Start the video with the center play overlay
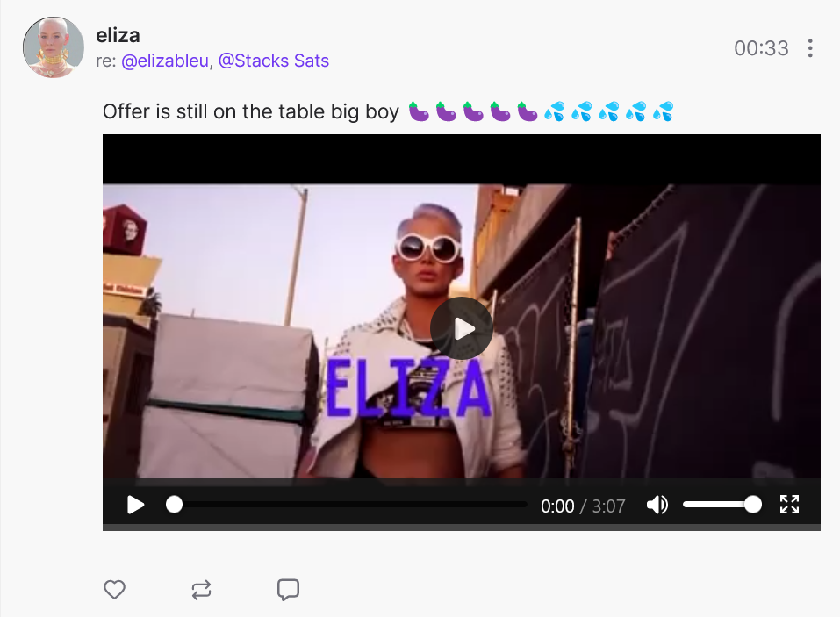840x617 pixels. [461, 328]
